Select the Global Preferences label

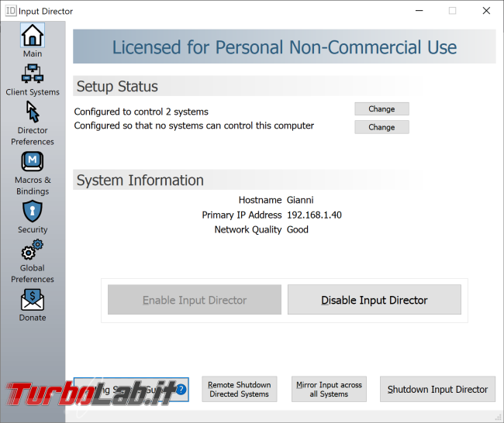(x=33, y=273)
